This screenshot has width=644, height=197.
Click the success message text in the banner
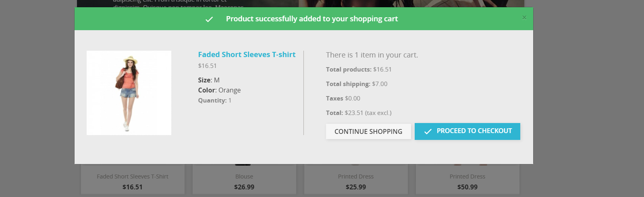(312, 19)
